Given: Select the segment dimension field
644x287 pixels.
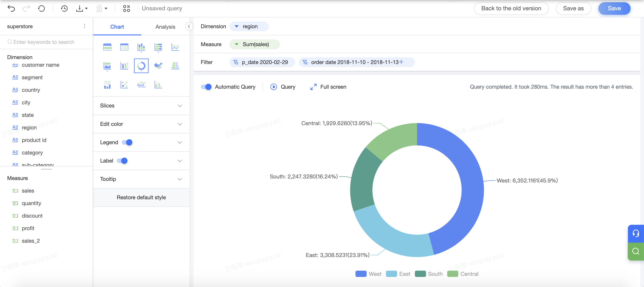Looking at the screenshot, I should click(x=32, y=77).
